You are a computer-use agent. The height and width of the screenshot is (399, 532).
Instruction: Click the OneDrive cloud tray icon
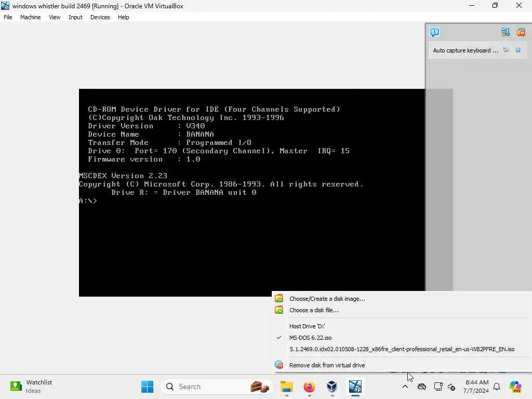422,387
